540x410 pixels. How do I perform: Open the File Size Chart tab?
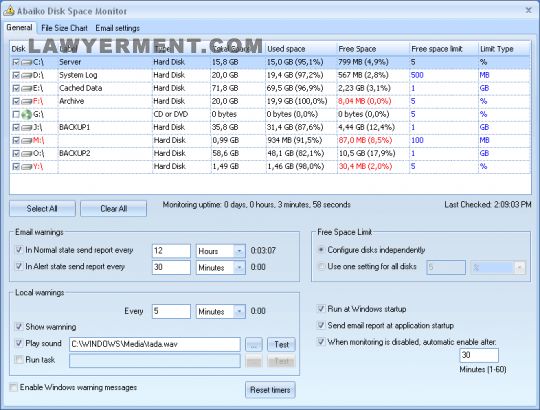(x=64, y=28)
